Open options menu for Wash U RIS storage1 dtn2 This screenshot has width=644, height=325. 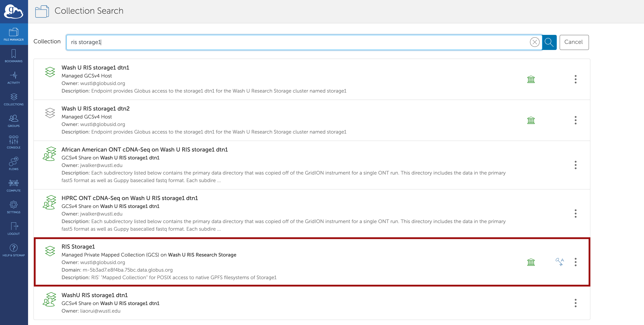[x=575, y=120]
